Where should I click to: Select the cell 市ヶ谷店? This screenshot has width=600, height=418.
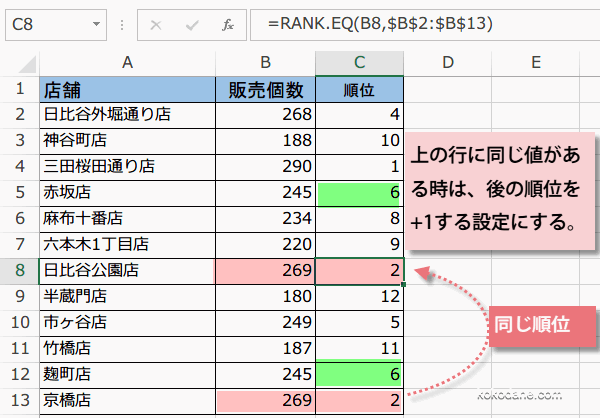(x=127, y=323)
